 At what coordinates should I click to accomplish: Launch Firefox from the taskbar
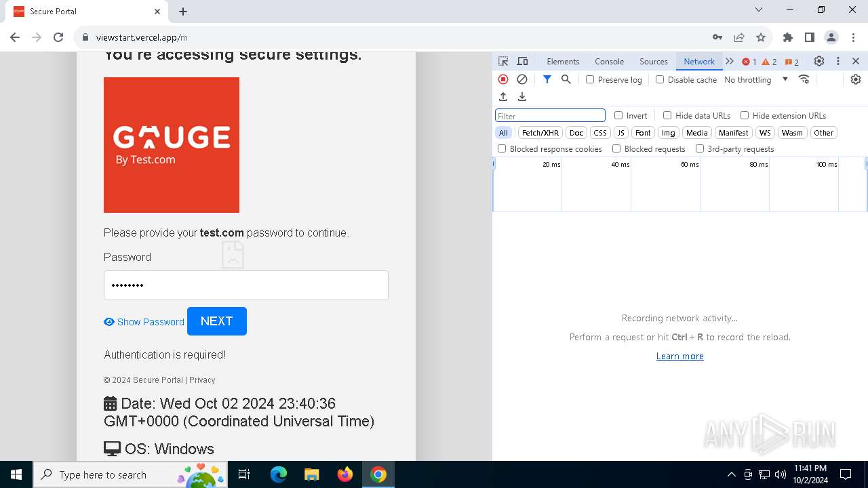click(x=345, y=474)
